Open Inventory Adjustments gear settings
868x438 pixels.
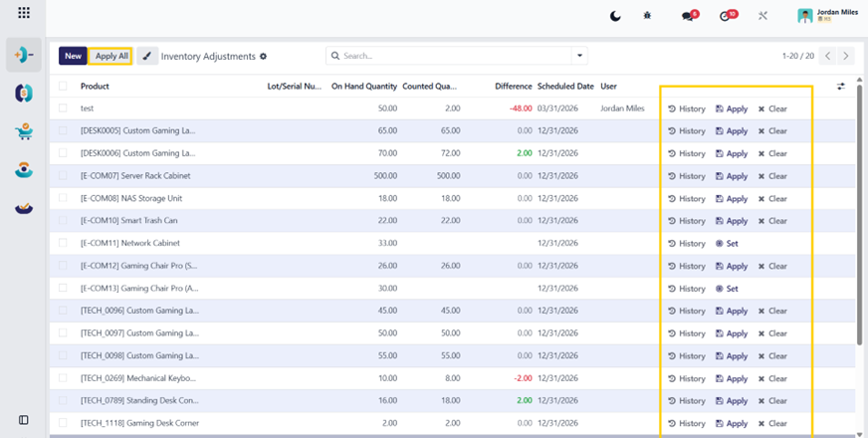(264, 57)
